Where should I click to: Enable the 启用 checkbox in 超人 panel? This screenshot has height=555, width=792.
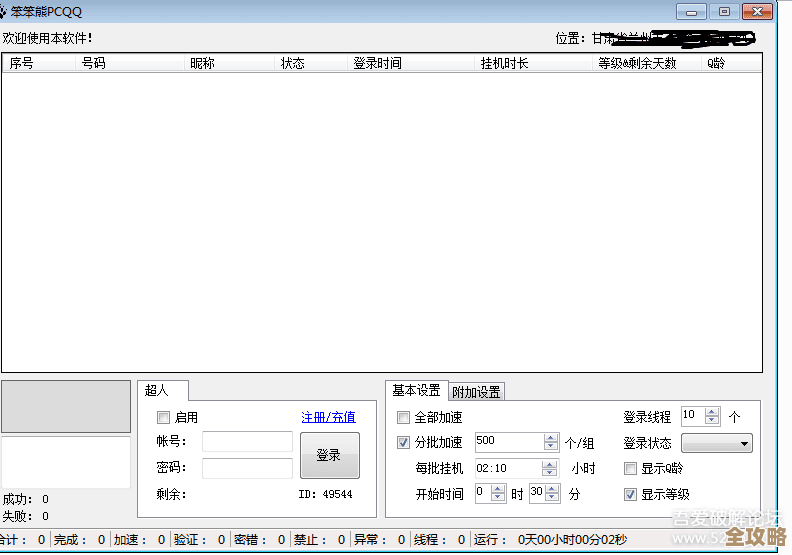click(163, 417)
